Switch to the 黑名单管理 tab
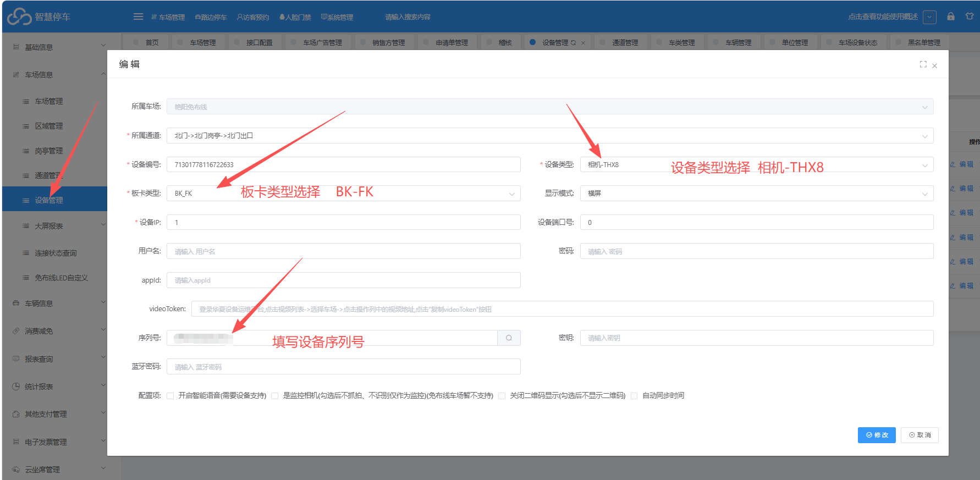This screenshot has width=980, height=480. tap(918, 42)
